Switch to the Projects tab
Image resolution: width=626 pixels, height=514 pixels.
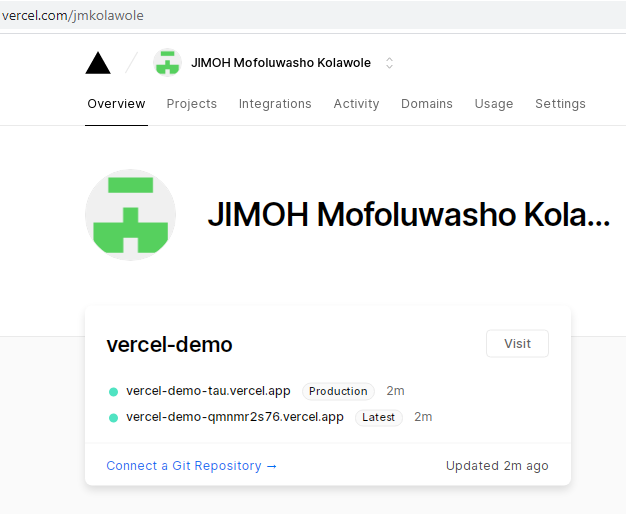[x=192, y=104]
